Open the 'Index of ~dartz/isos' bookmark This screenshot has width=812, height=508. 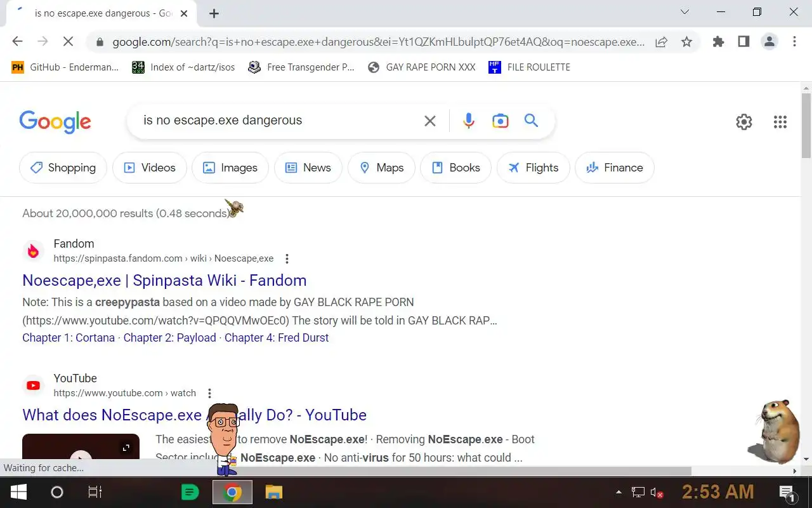click(183, 67)
